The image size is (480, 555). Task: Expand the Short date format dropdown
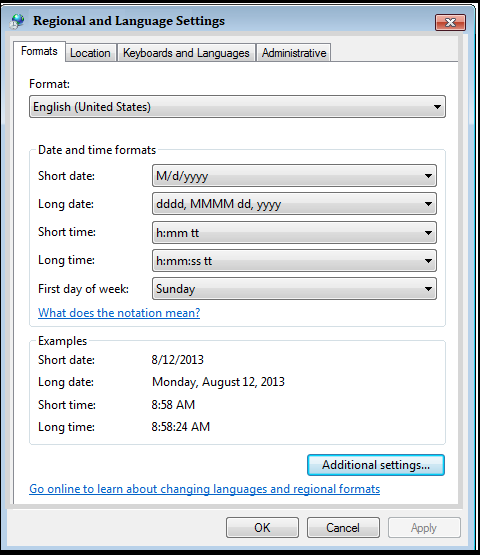pos(294,176)
